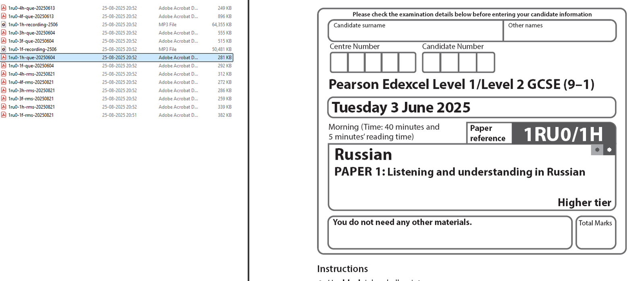
Task: Click the PDF icon beside 1ru0-3h-que-20250604
Action: point(4,33)
